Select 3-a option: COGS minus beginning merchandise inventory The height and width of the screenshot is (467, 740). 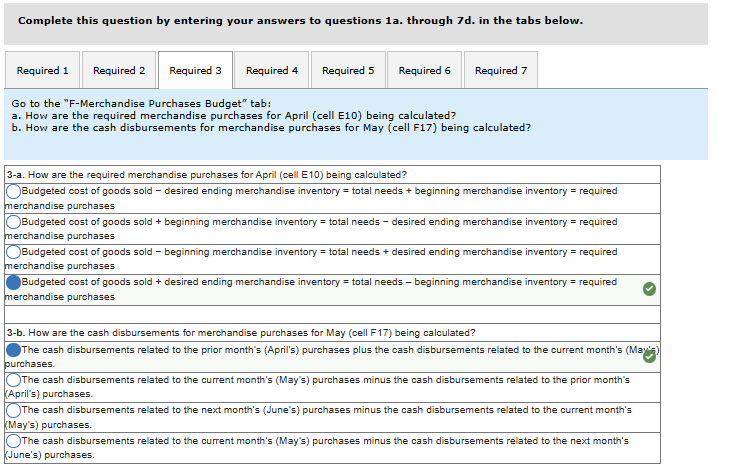tap(14, 252)
